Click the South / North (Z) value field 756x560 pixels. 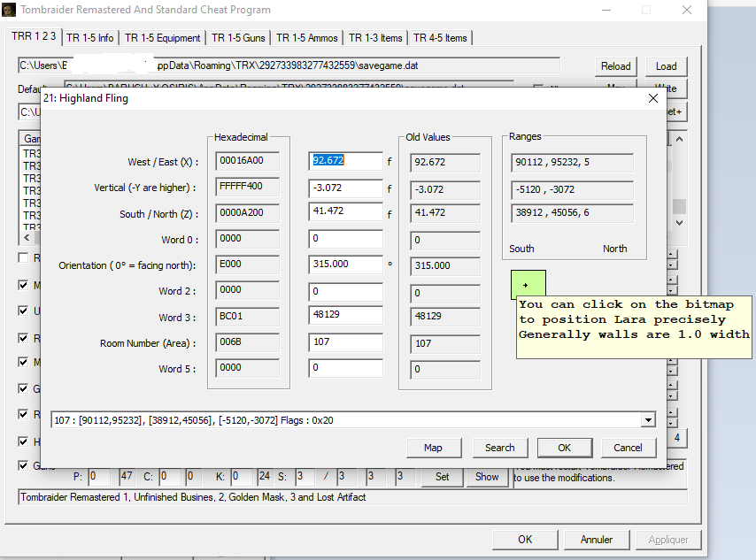[x=346, y=211]
